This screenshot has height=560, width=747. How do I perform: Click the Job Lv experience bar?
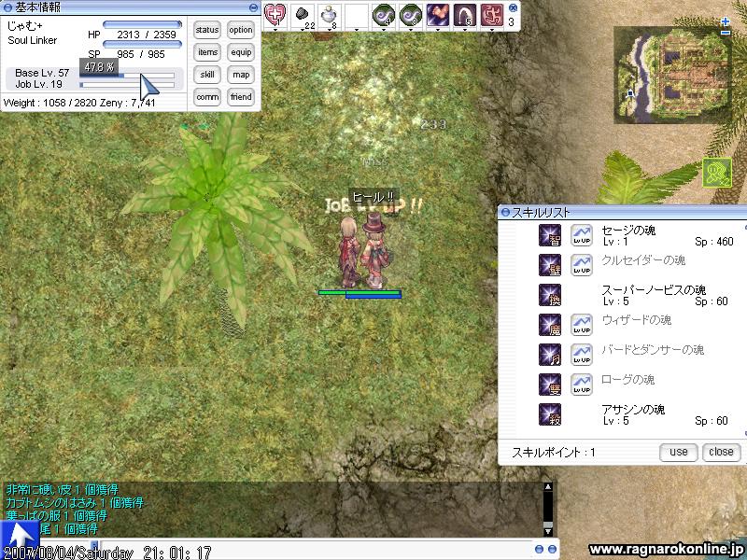(x=128, y=85)
